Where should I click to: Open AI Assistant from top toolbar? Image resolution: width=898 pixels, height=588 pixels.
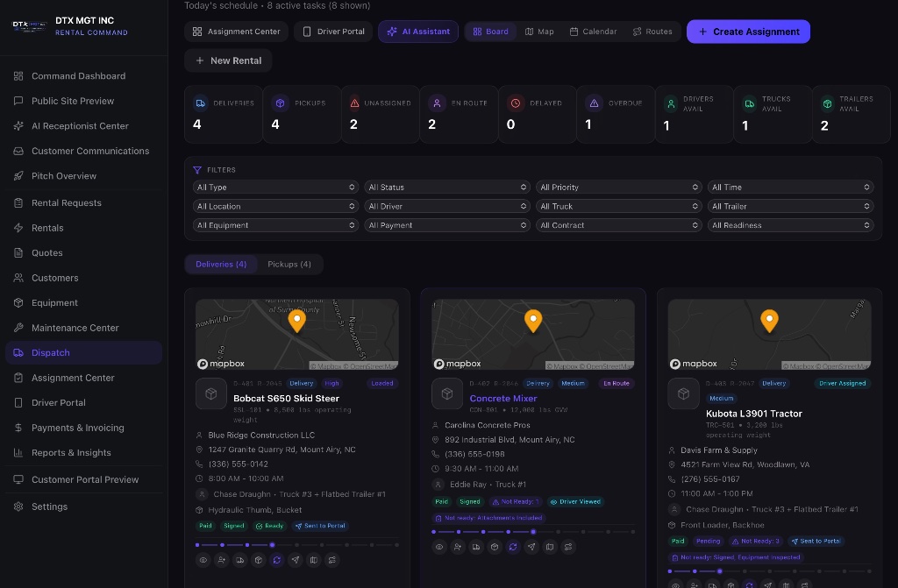point(418,32)
